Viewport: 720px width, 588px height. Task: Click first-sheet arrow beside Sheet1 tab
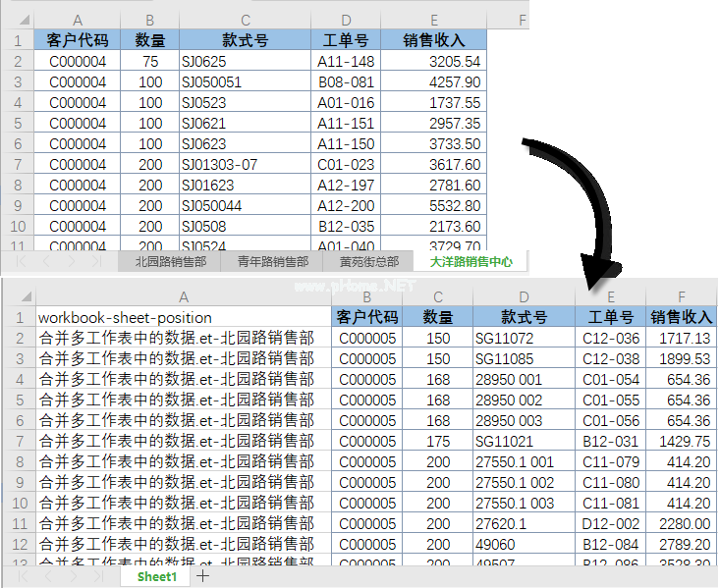[22, 576]
